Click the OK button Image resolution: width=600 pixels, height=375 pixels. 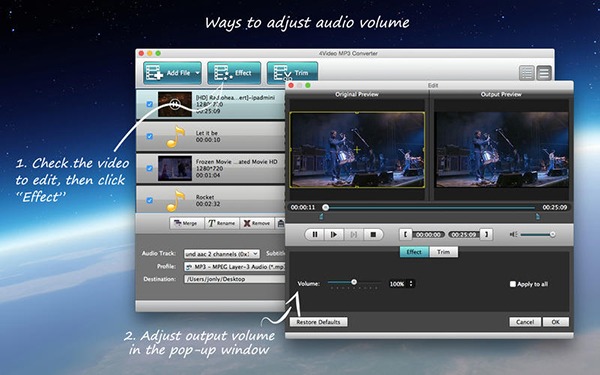[x=556, y=322]
